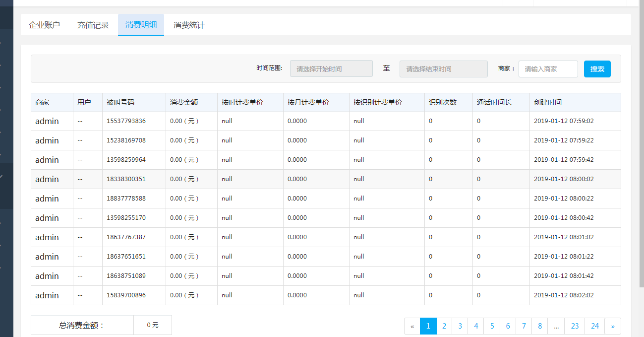
Task: Jump to page 23 in pagination
Action: [x=575, y=326]
